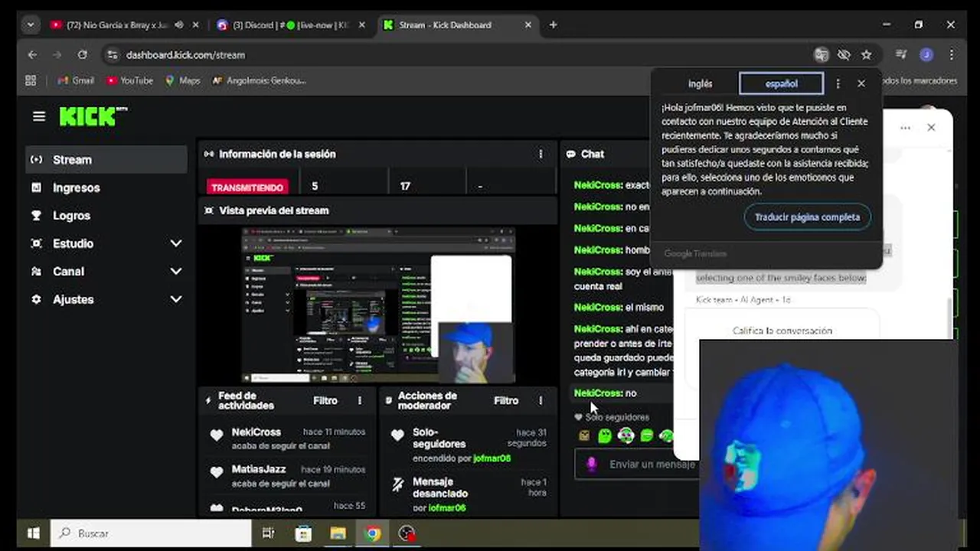
Task: Go back in browser
Action: point(32,55)
